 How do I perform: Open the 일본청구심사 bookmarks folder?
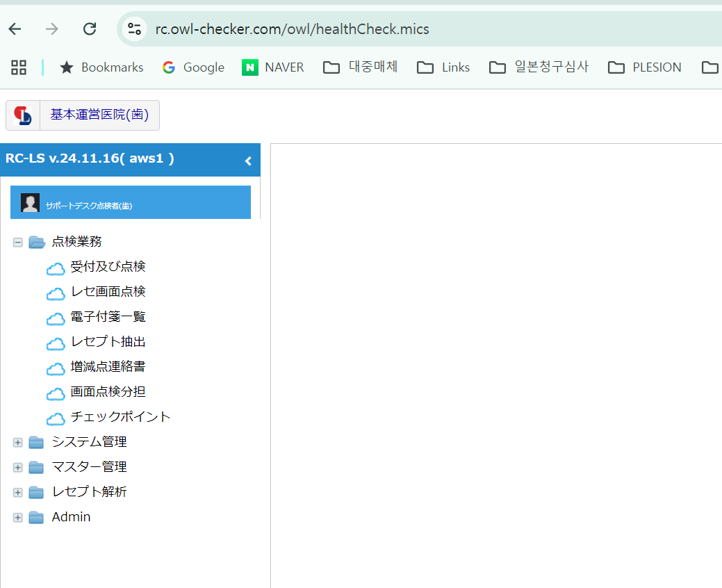coord(539,67)
